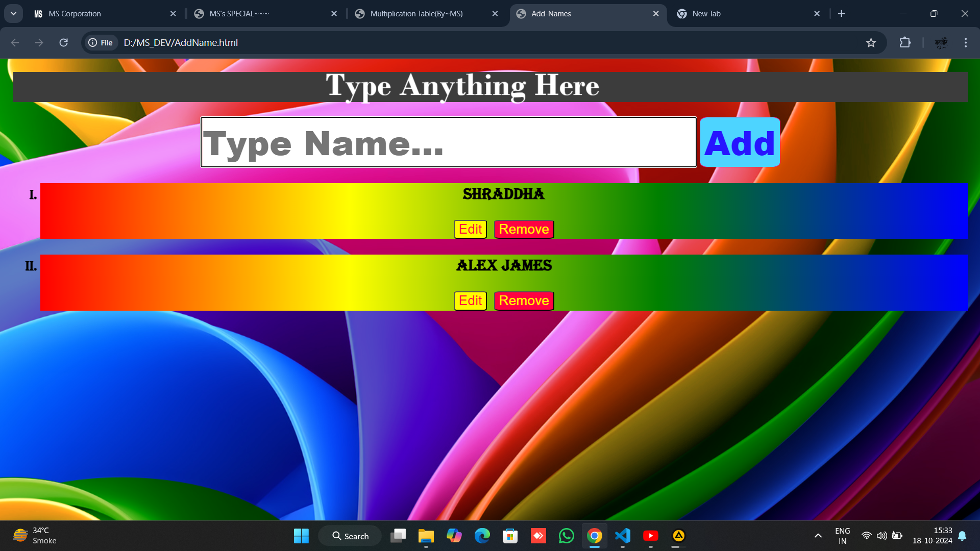
Task: Edit the SHRADDHA entry
Action: pyautogui.click(x=470, y=229)
